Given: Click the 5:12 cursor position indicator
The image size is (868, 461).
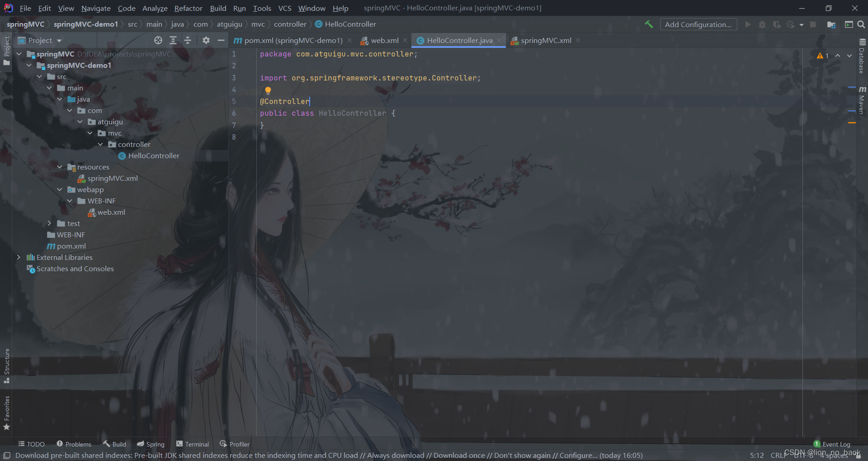Looking at the screenshot, I should [x=757, y=455].
